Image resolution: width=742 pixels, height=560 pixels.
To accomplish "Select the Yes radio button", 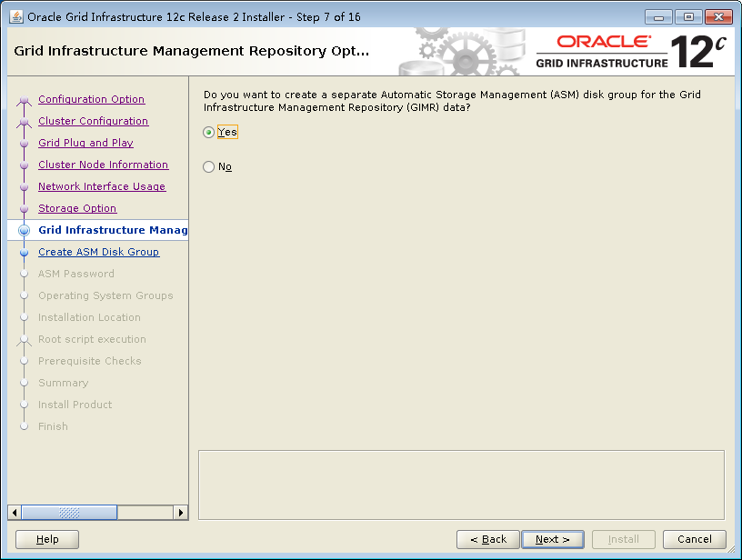I will coord(208,133).
